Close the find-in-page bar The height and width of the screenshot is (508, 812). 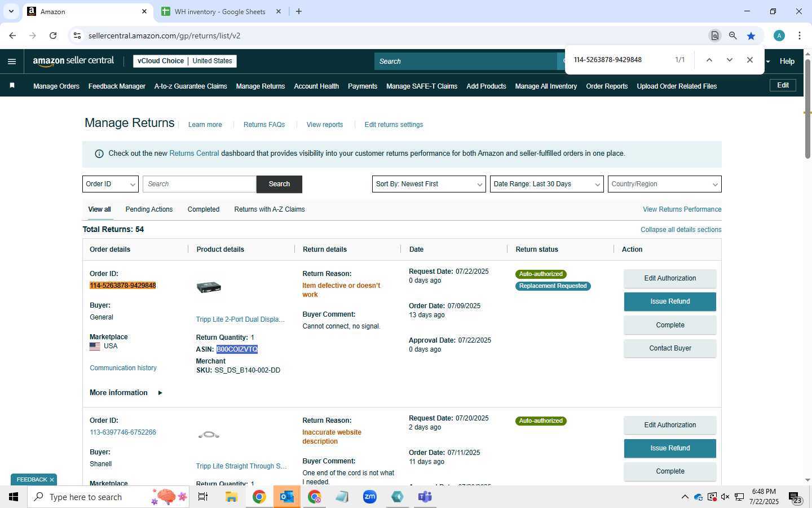[x=750, y=60]
